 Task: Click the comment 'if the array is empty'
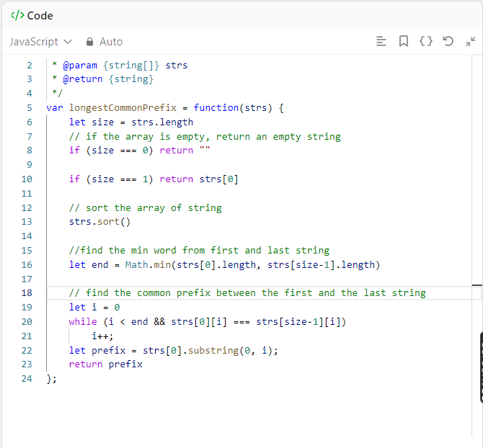(205, 136)
